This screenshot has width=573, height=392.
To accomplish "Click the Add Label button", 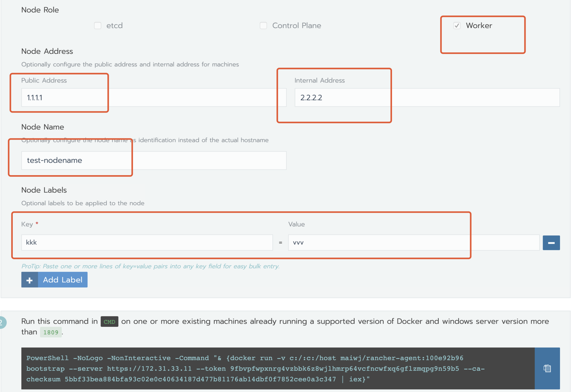I will [x=55, y=280].
